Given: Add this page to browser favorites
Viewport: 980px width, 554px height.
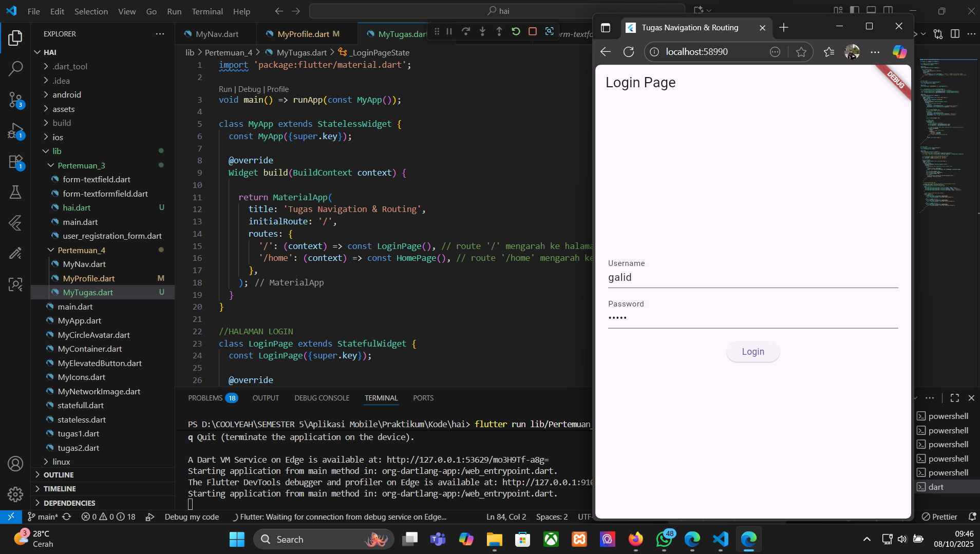Looking at the screenshot, I should pyautogui.click(x=801, y=52).
